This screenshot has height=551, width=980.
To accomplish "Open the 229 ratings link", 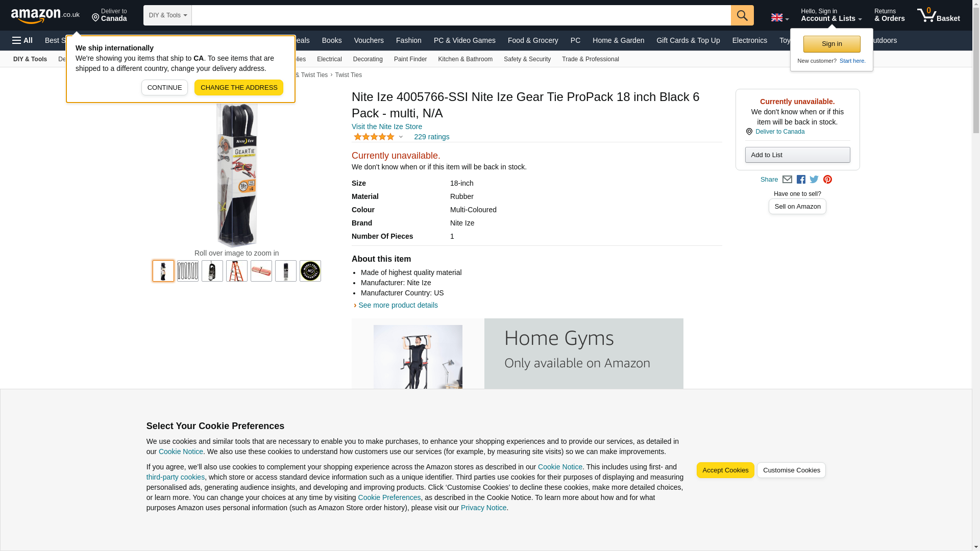I will (x=431, y=137).
